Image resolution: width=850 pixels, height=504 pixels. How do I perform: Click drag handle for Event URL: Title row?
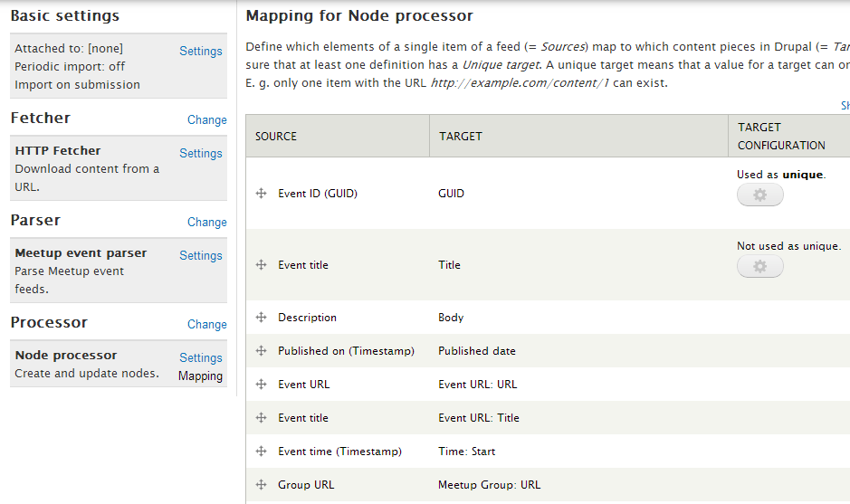click(x=262, y=418)
